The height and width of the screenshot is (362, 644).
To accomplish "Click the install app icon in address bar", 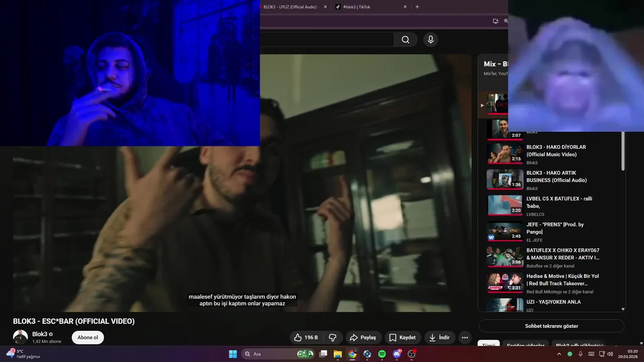I will [x=496, y=21].
